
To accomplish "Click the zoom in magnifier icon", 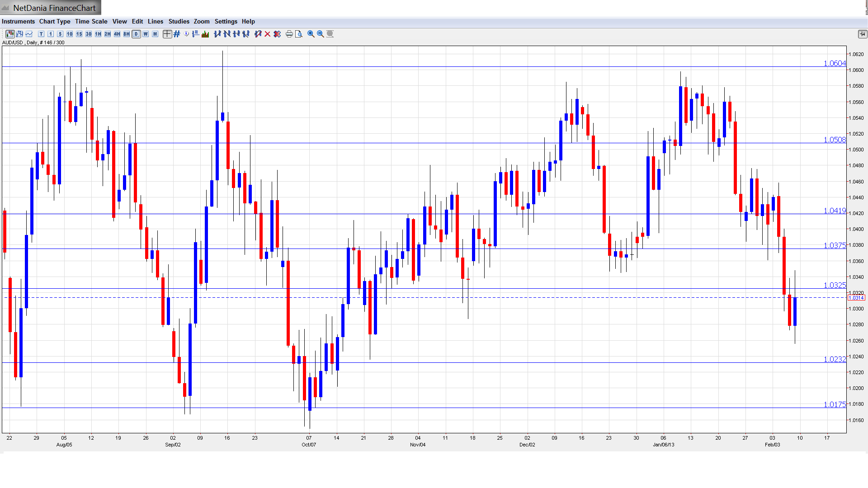I will pyautogui.click(x=311, y=34).
